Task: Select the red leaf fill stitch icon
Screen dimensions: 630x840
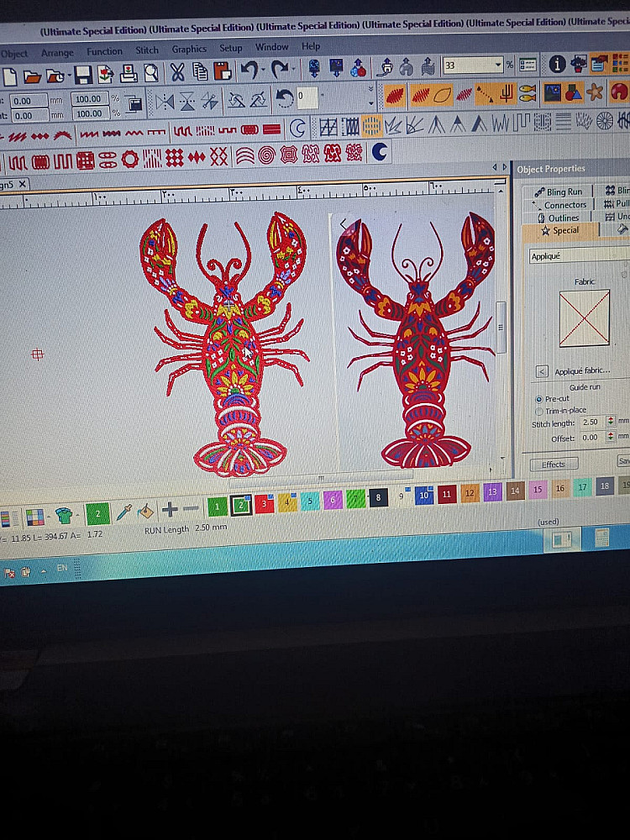Action: click(394, 96)
